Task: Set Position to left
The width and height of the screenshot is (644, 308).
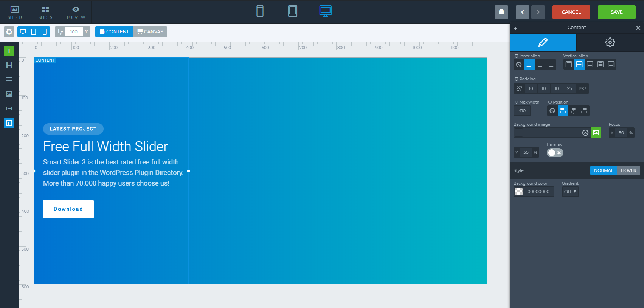Action: (563, 111)
